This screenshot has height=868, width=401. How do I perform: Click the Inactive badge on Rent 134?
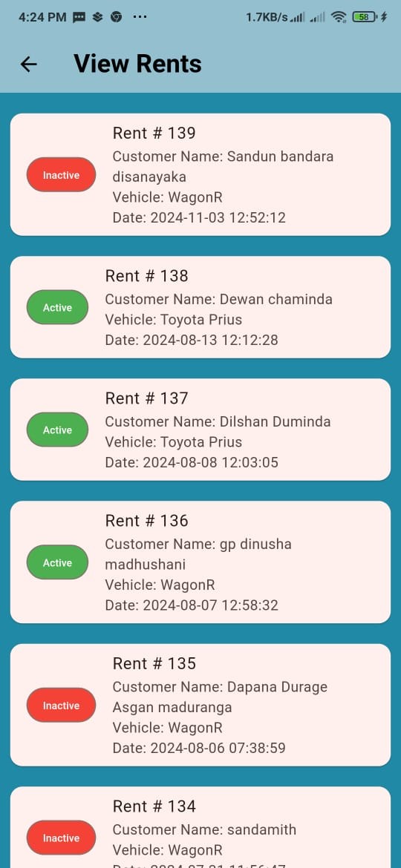(x=61, y=838)
